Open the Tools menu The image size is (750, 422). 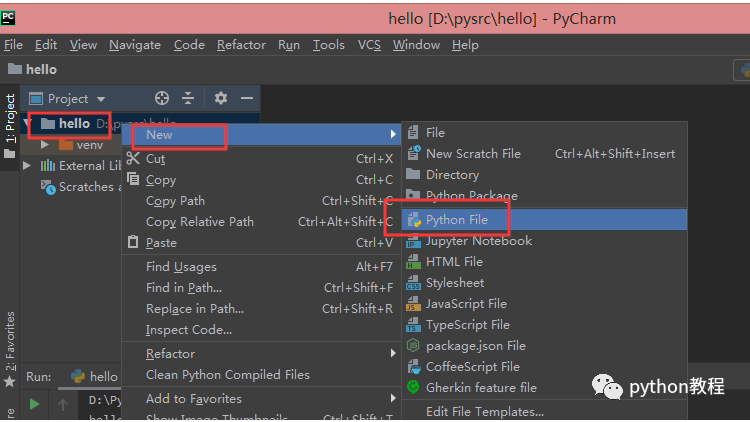pyautogui.click(x=329, y=45)
